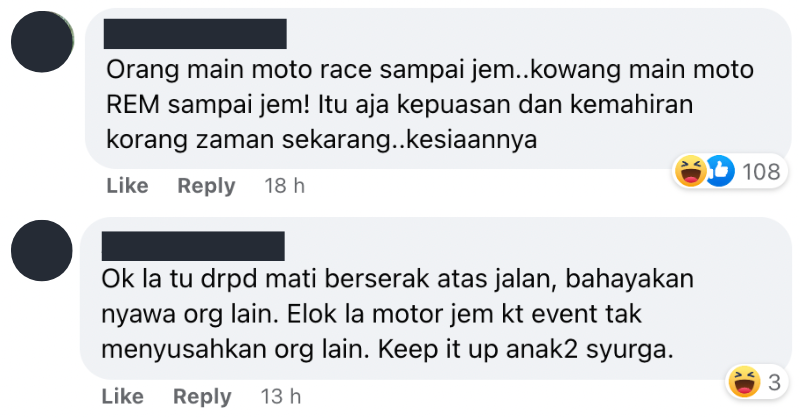
Task: Click the text 'Keep it up anak2 syurga'
Action: coord(526,350)
